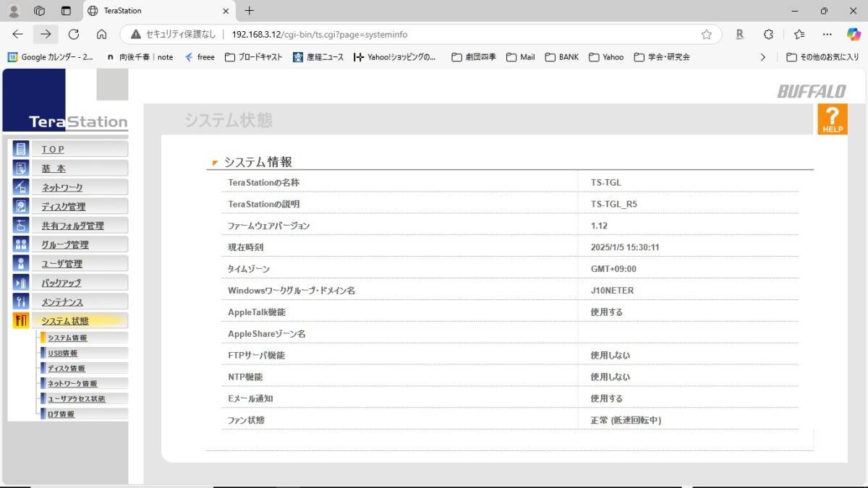
Task: Click the メンテナンス tools icon
Action: pyautogui.click(x=21, y=301)
